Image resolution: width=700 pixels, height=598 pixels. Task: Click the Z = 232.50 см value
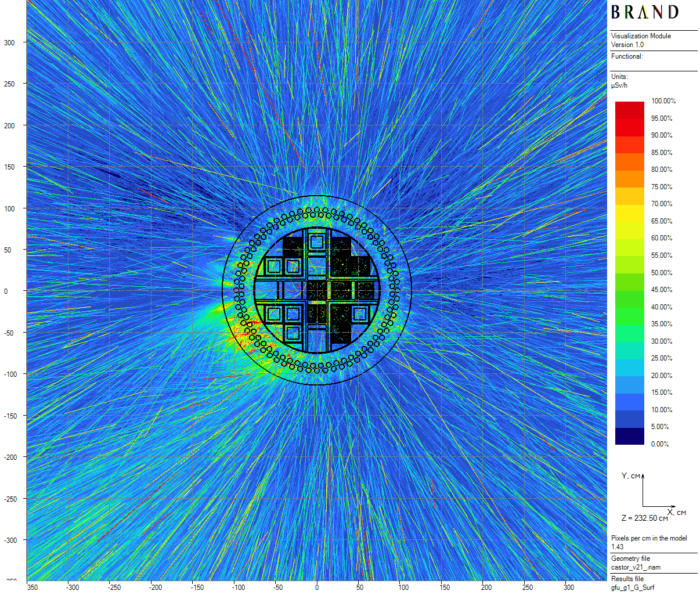click(x=644, y=518)
